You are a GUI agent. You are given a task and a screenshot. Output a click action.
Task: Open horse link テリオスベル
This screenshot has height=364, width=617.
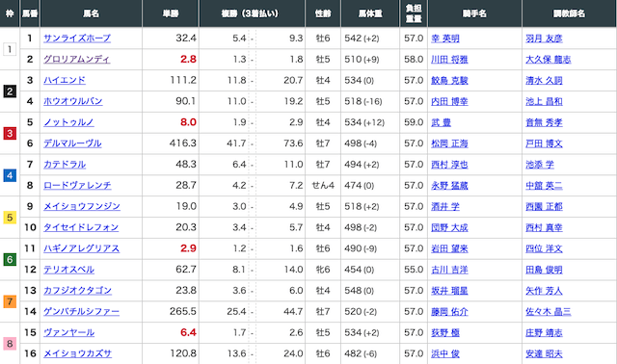point(68,270)
